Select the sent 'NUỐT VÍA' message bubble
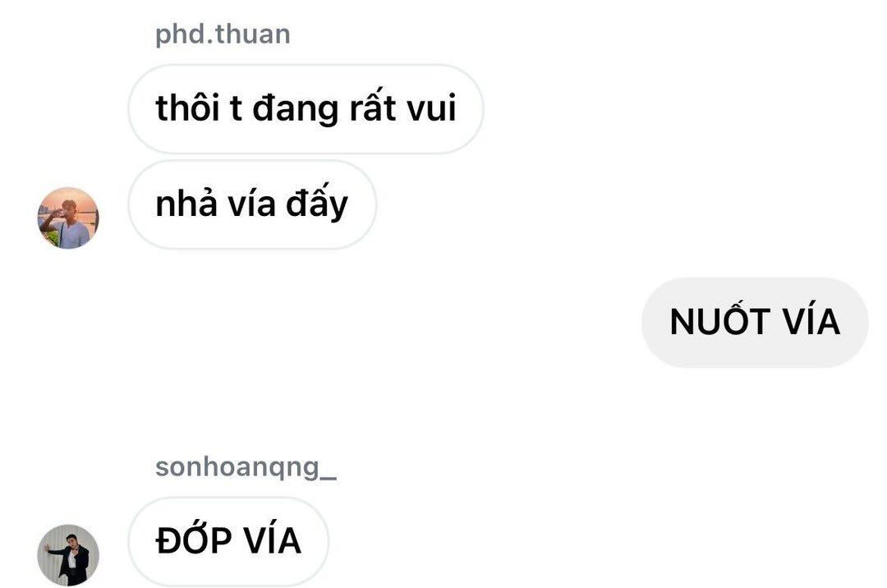Image resolution: width=887 pixels, height=588 pixels. click(755, 322)
